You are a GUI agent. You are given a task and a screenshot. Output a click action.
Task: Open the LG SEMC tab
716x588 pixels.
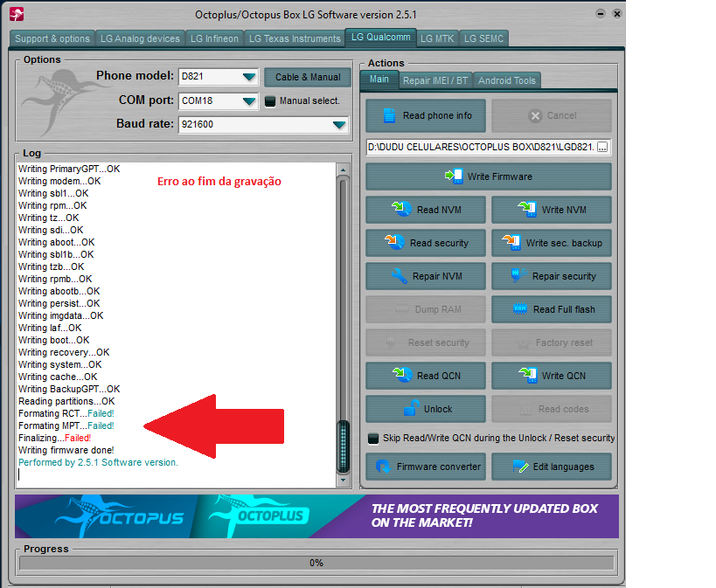click(x=483, y=38)
